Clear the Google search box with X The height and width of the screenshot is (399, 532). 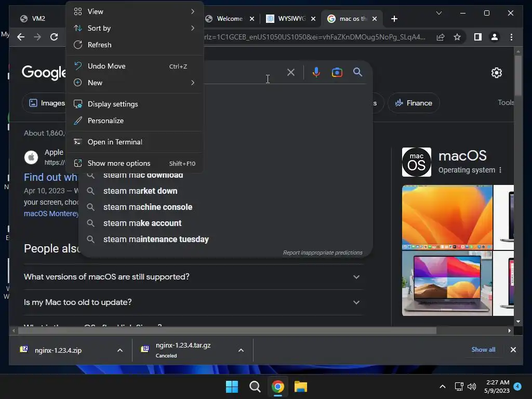[291, 72]
